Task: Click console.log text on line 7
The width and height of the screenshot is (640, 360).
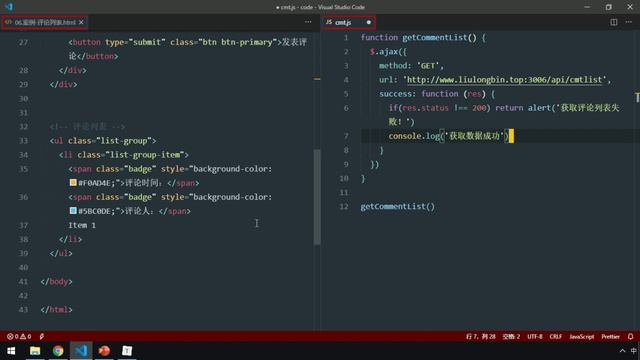Action: click(x=414, y=136)
